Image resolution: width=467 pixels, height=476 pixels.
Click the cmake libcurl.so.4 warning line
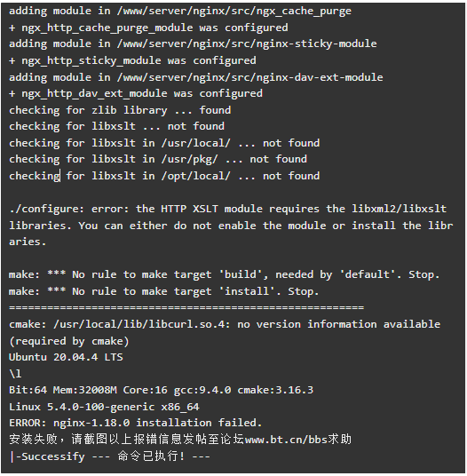[x=225, y=332]
